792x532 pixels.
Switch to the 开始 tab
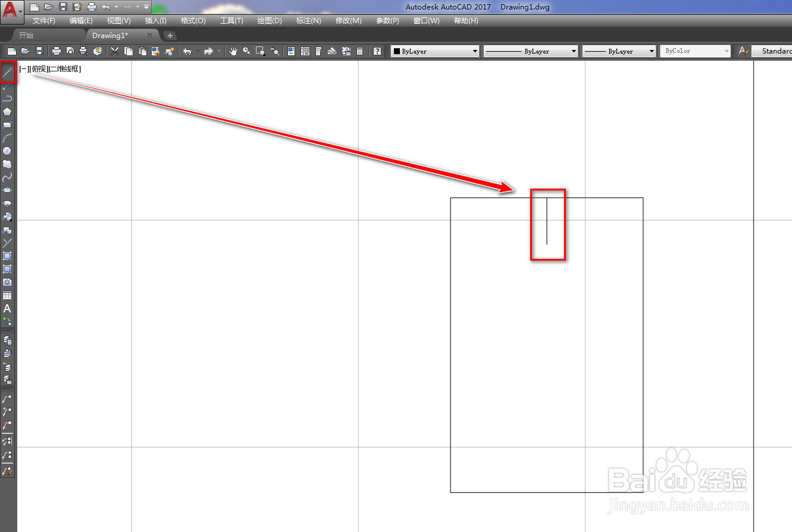point(26,36)
